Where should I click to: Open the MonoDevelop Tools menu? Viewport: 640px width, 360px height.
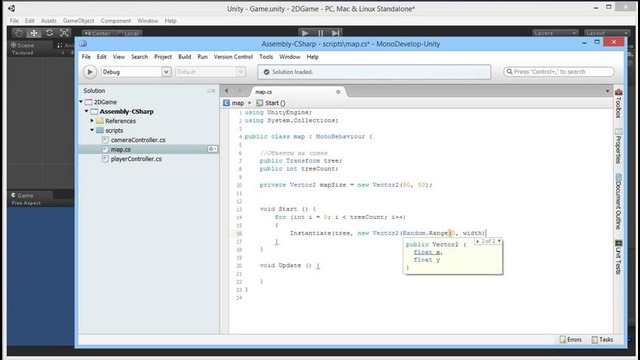tap(266, 57)
